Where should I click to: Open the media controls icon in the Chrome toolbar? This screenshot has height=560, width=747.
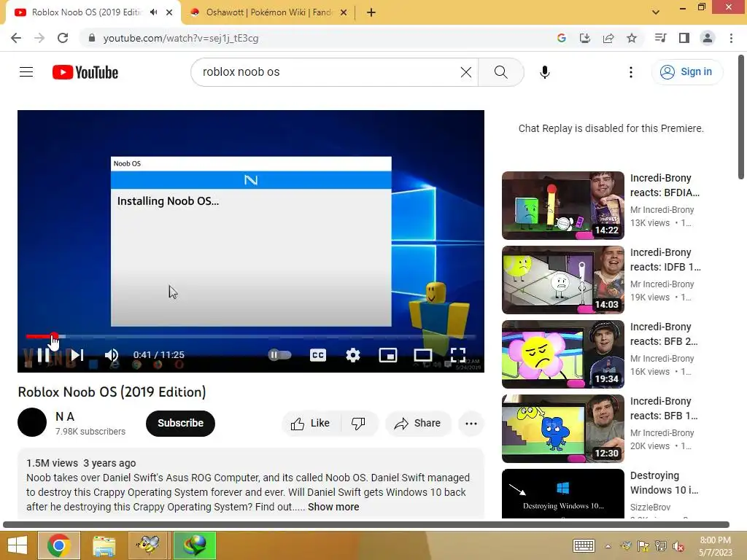(x=660, y=38)
